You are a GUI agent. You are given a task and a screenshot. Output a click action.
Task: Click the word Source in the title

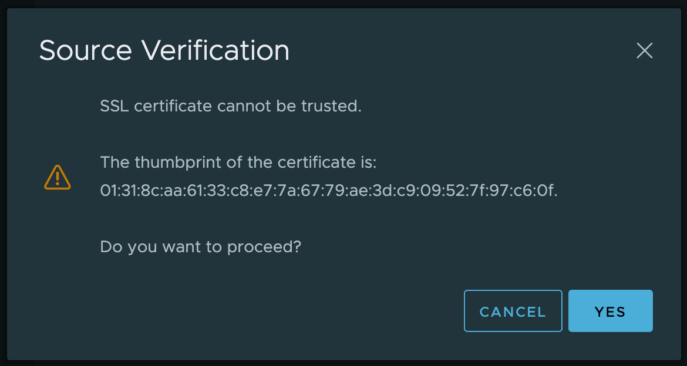coord(85,50)
